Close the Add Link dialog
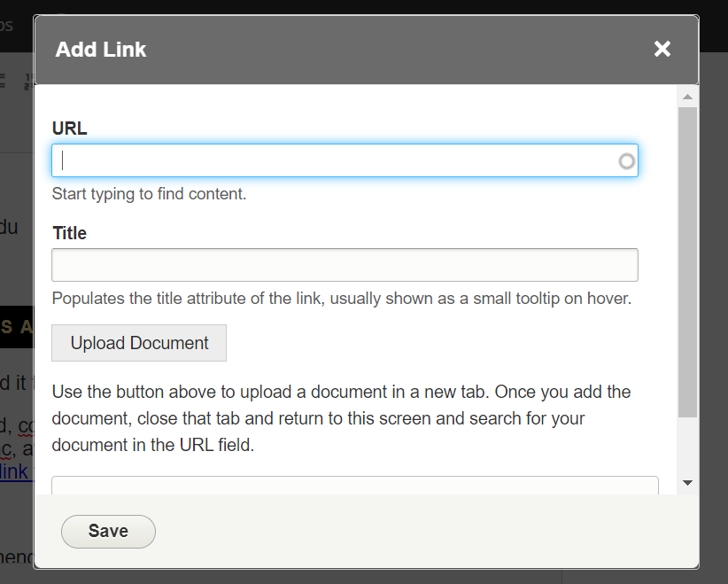Image resolution: width=728 pixels, height=584 pixels. coord(662,50)
